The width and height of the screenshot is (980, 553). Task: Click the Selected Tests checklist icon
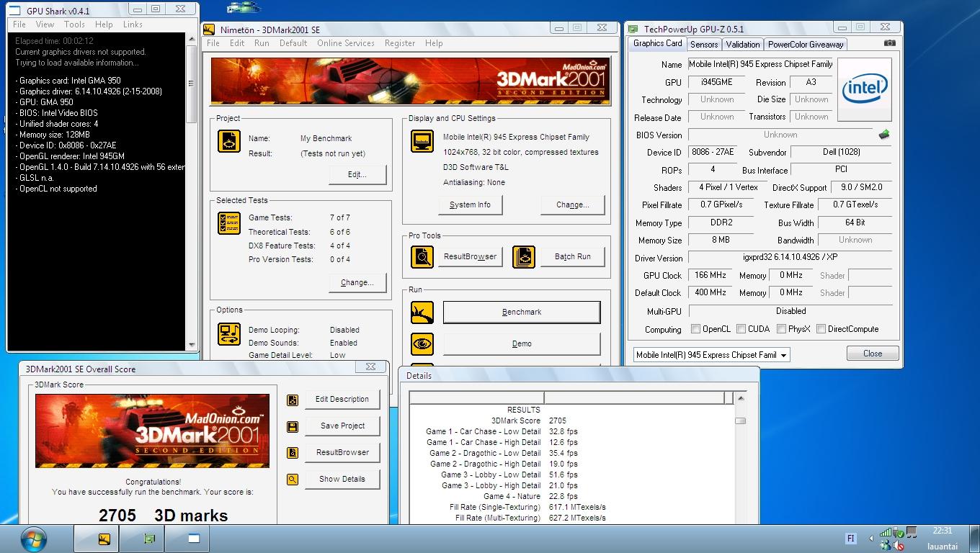[229, 223]
